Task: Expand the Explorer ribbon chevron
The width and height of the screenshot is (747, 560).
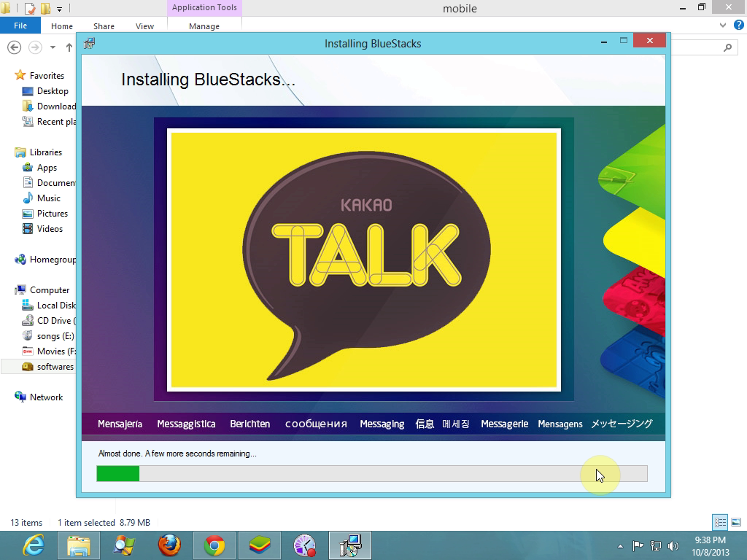Action: click(723, 26)
